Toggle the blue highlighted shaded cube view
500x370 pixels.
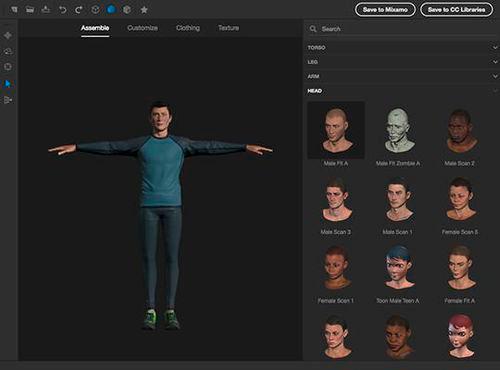pos(111,9)
